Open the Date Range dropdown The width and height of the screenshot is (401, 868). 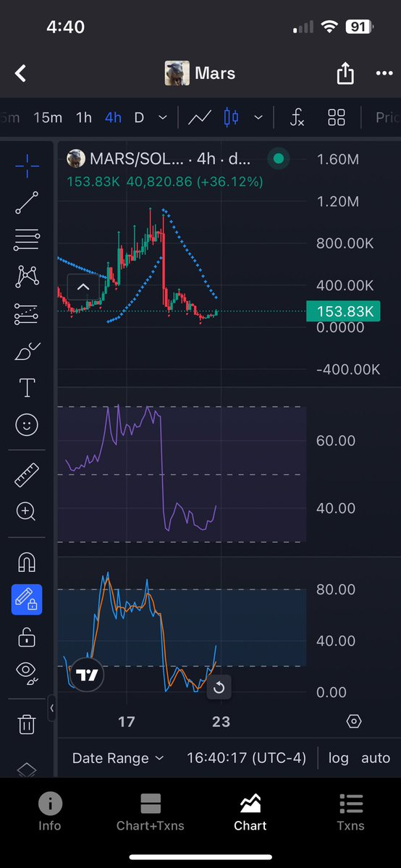click(118, 759)
